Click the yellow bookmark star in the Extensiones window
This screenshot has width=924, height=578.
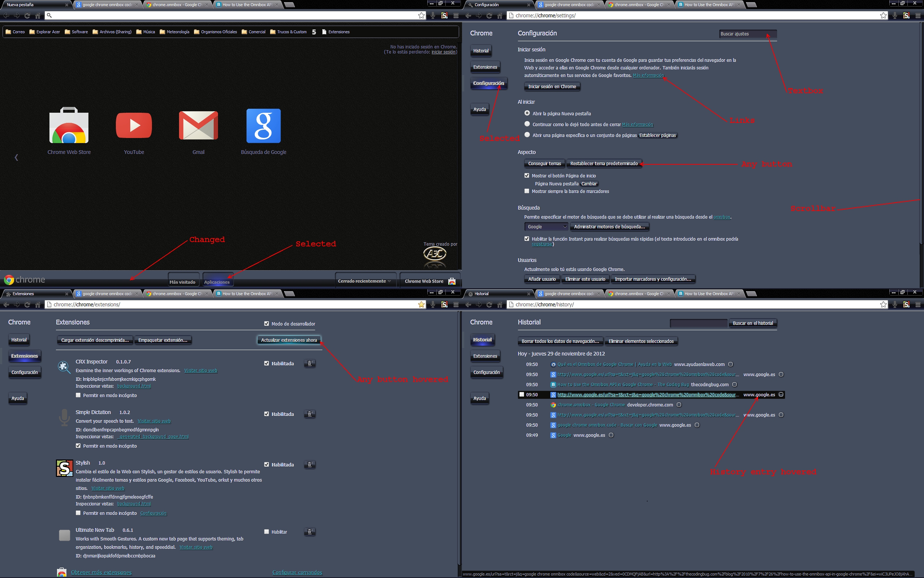(421, 305)
